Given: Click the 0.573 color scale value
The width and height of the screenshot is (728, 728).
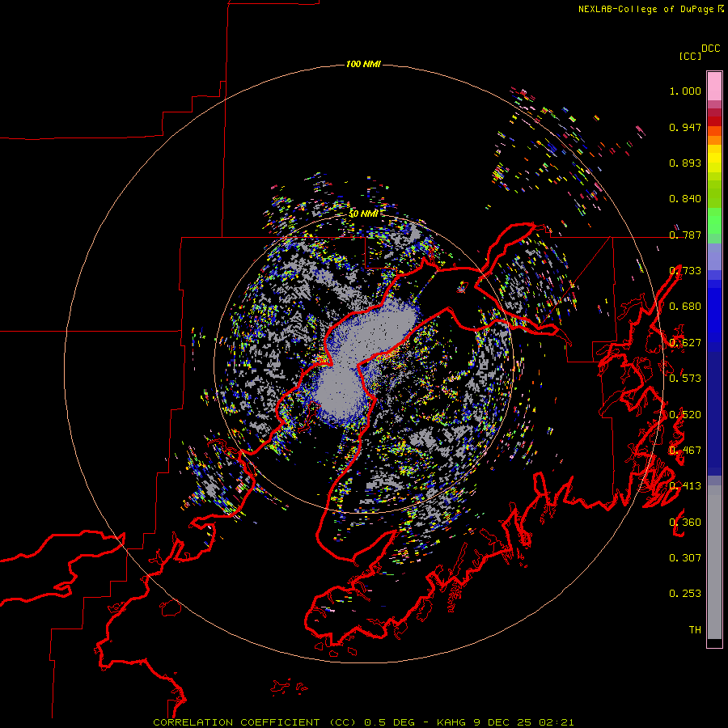Looking at the screenshot, I should [685, 379].
